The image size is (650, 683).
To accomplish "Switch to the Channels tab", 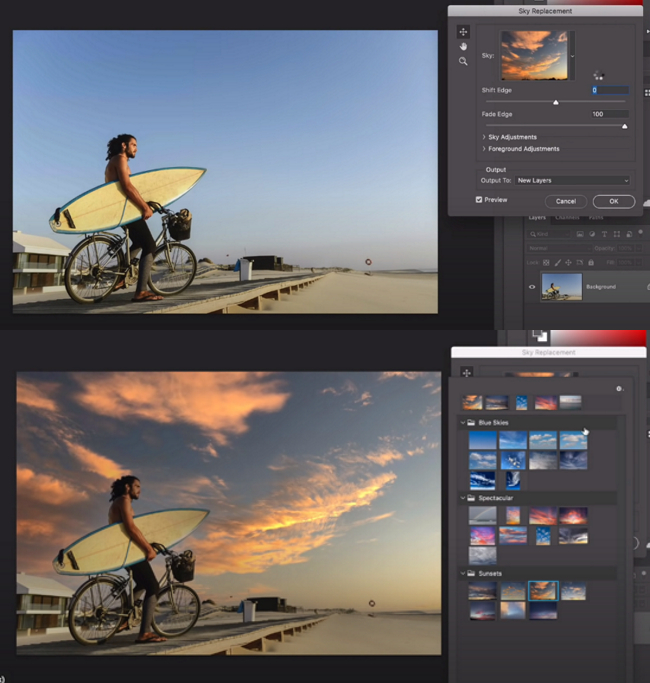I will [567, 217].
